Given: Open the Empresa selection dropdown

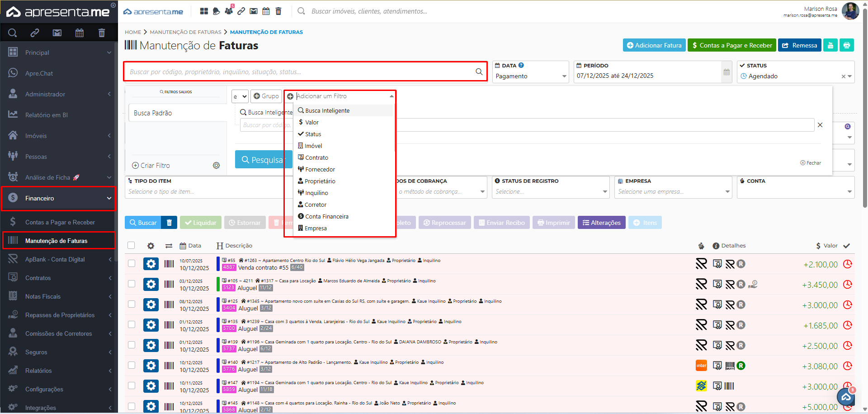Looking at the screenshot, I should coord(673,192).
